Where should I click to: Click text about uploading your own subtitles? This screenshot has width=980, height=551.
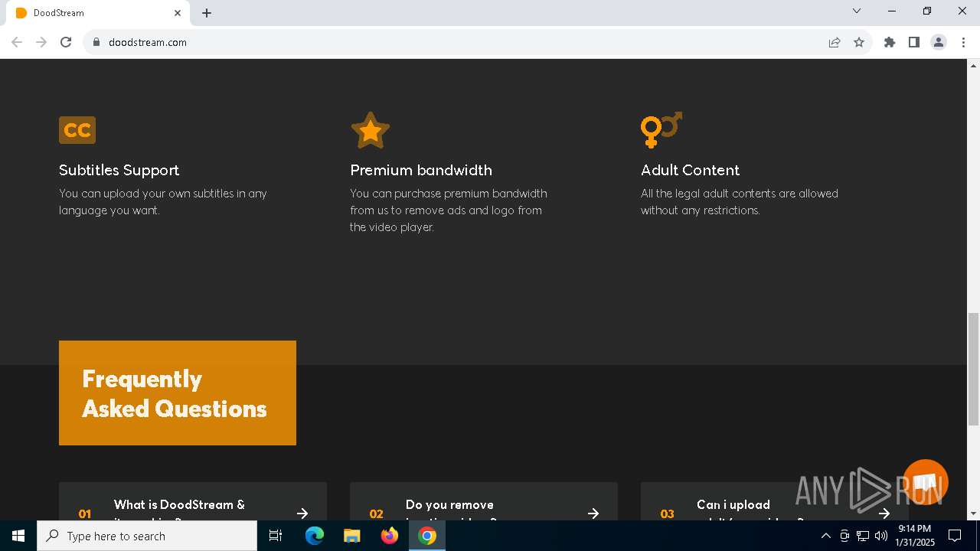click(x=163, y=202)
